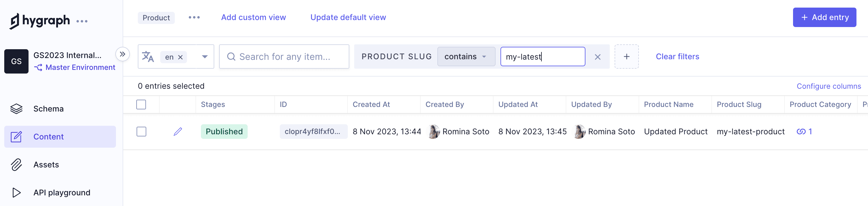Go to Assets in the sidebar
This screenshot has height=206, width=868.
(x=46, y=165)
